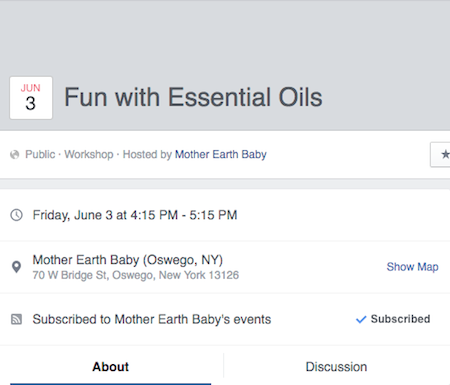The image size is (450, 385).
Task: Click the location pin icon
Action: tap(16, 267)
